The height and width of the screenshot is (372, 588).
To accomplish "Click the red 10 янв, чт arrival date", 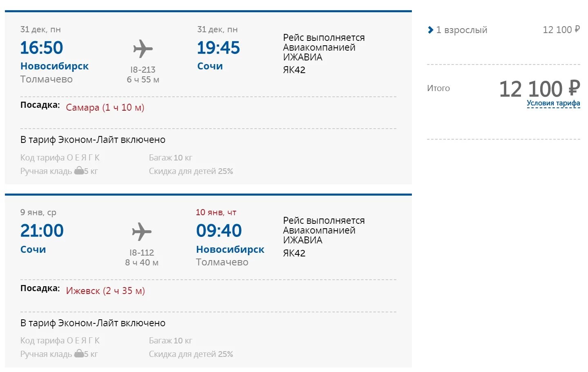I will 216,212.
